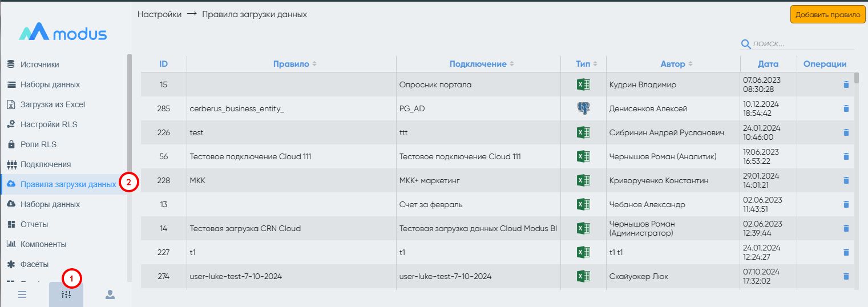The height and width of the screenshot is (307, 868).
Task: Click the trash icon for test rule 226
Action: (x=846, y=132)
